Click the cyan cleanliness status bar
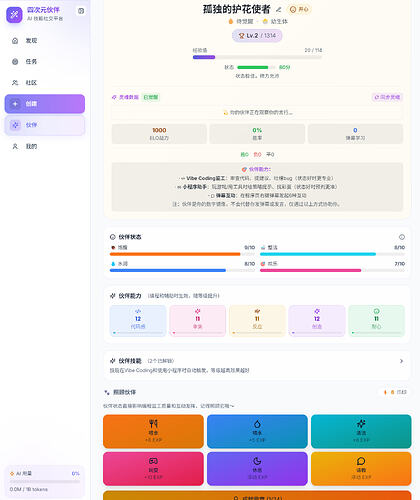Image resolution: width=420 pixels, height=500 pixels. [332, 254]
